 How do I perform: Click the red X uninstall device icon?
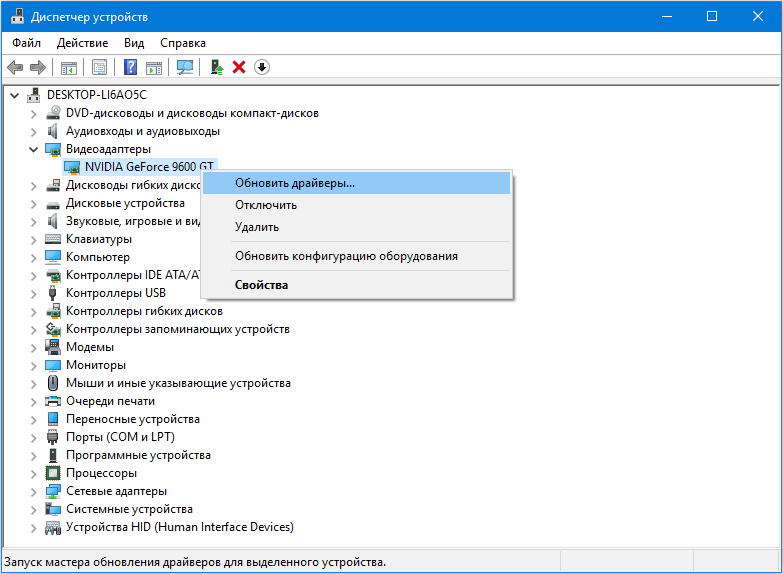point(239,67)
